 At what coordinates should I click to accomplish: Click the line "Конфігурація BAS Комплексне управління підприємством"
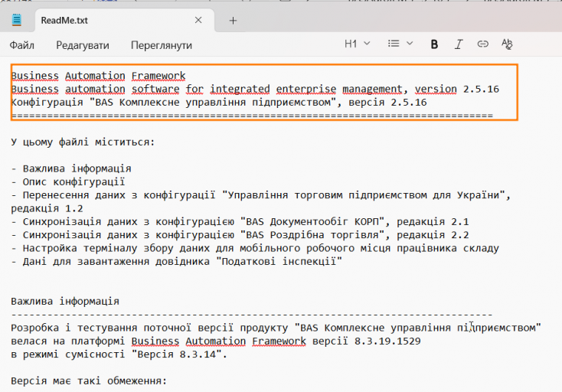[219, 103]
